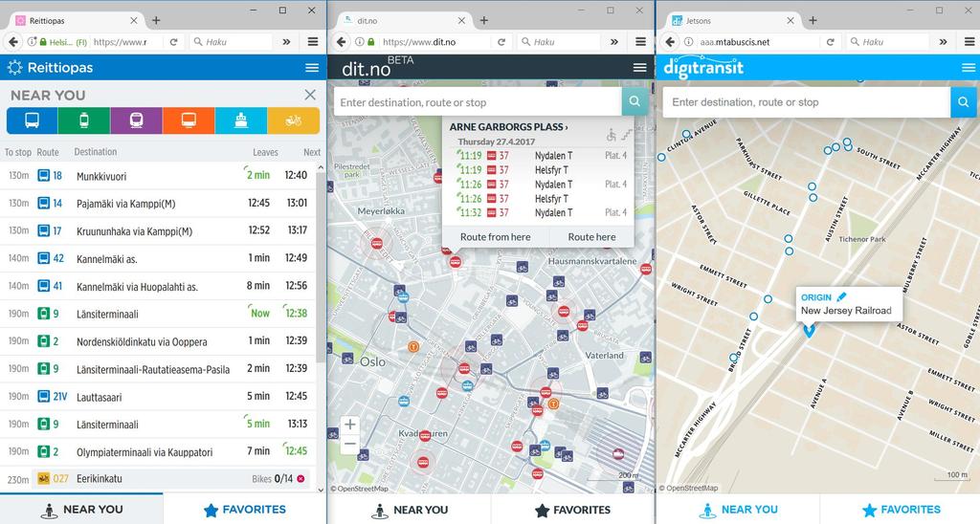Close the Near You panel in Reittiopas

point(310,95)
